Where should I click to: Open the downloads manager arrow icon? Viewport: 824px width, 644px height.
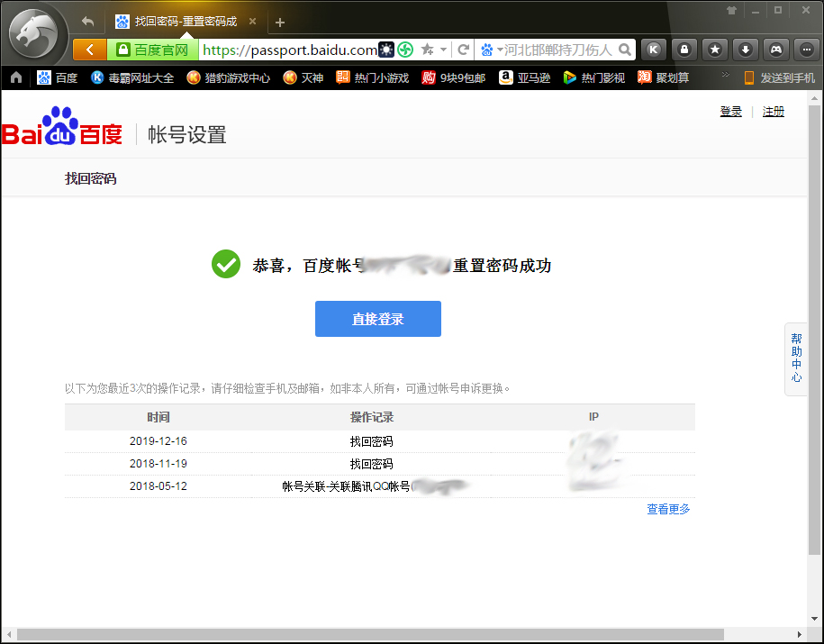tap(745, 50)
